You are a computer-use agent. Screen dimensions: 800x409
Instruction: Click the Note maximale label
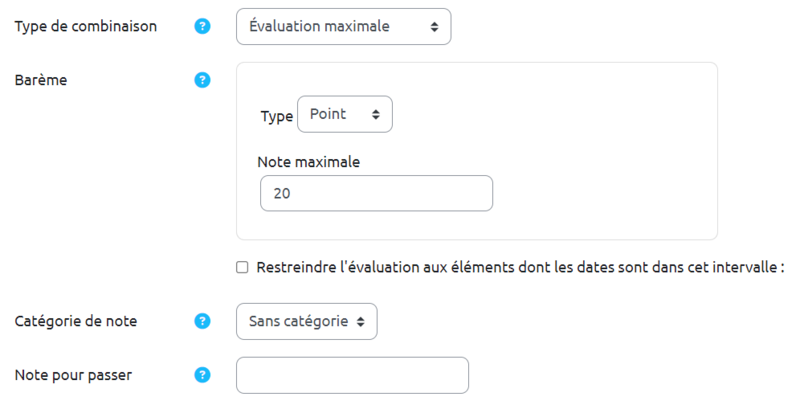(308, 161)
